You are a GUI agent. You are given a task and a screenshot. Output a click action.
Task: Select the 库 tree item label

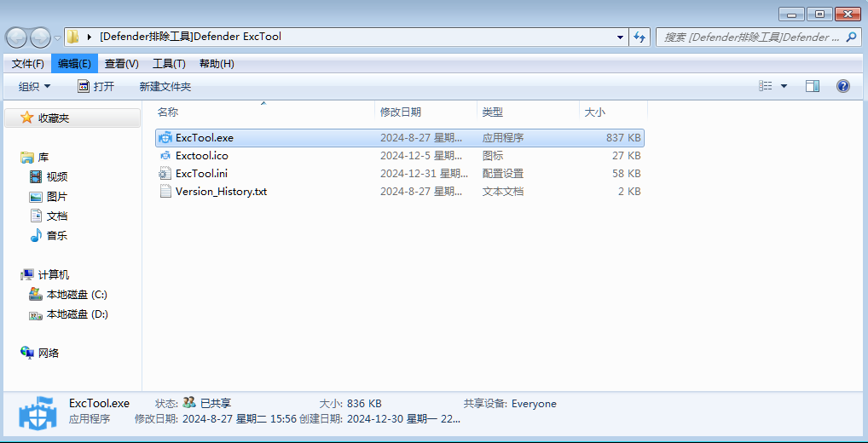pos(43,158)
